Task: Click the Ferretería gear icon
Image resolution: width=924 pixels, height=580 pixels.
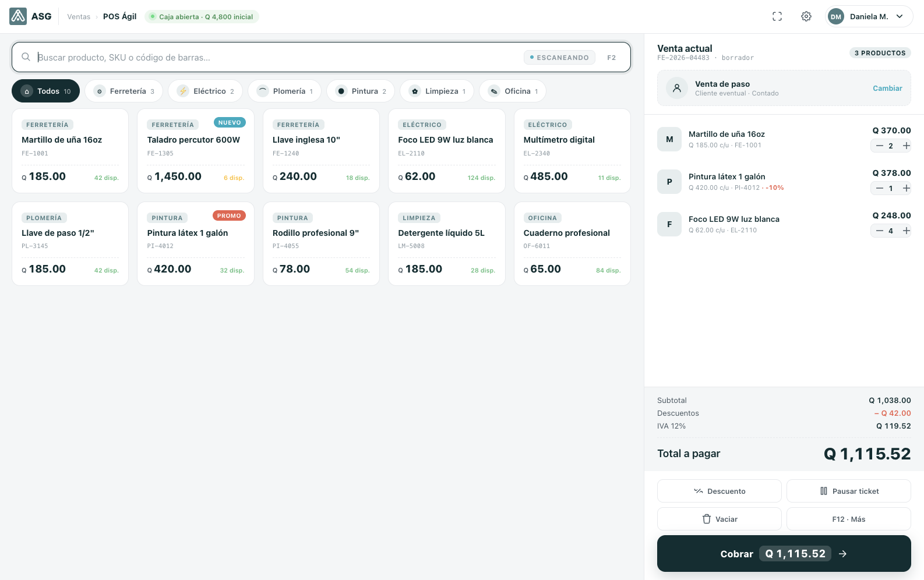Action: [x=100, y=91]
